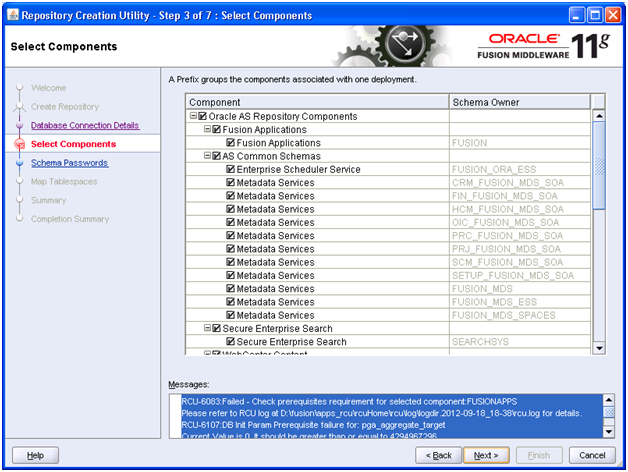Click the Help button
Screen dimensions: 628x472
pos(35,455)
